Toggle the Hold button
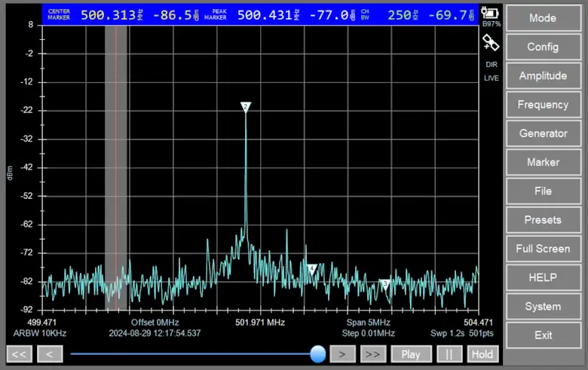 tap(482, 354)
